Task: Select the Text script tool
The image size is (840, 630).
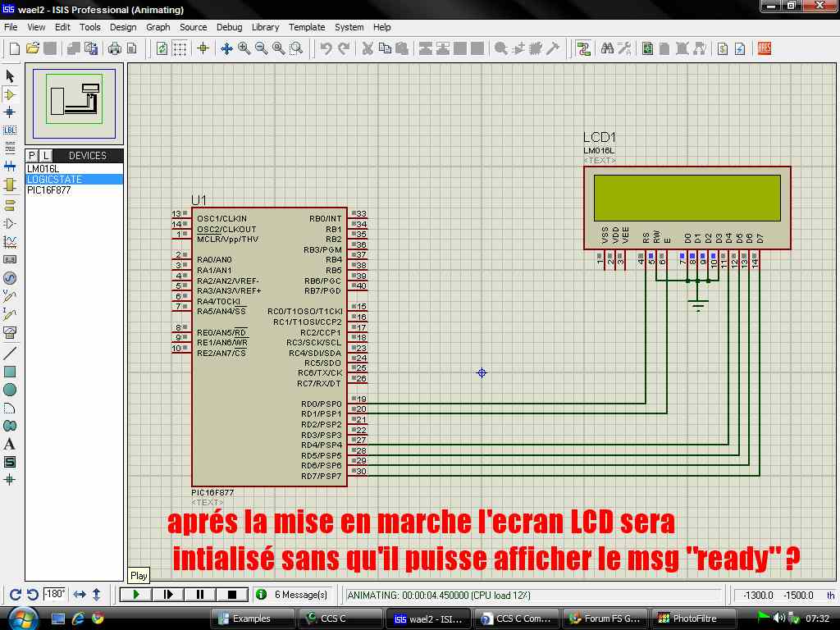Action: [10, 148]
